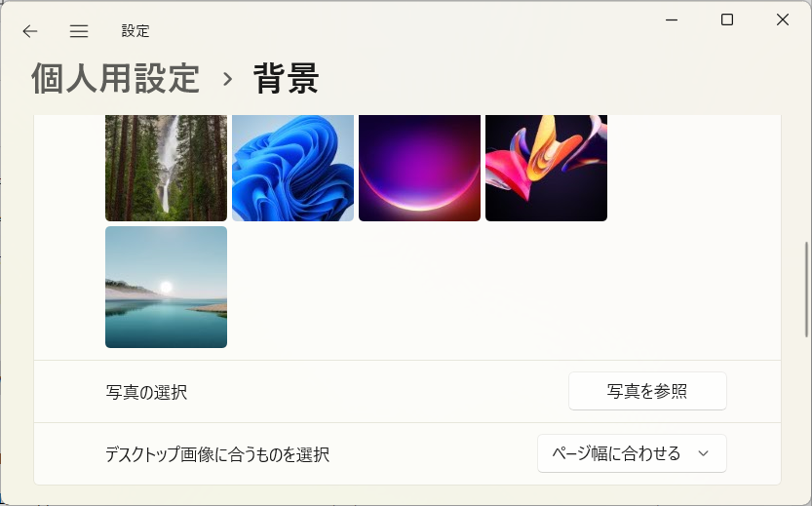Click the breadcrumb chevron separator
812x506 pixels.
pyautogui.click(x=227, y=79)
